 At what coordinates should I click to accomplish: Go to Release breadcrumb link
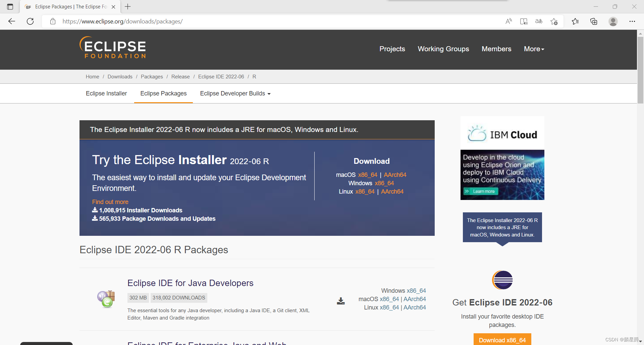[x=180, y=77]
